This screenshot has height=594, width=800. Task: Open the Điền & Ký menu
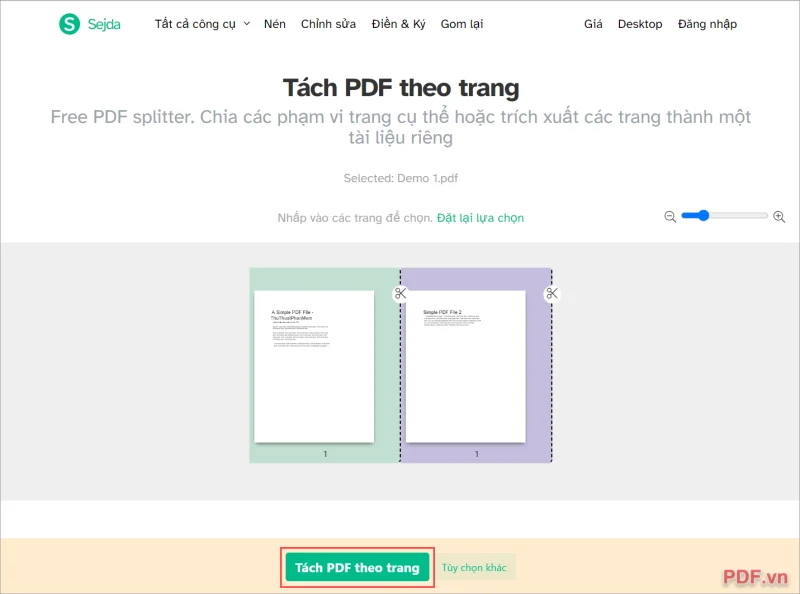coord(398,24)
